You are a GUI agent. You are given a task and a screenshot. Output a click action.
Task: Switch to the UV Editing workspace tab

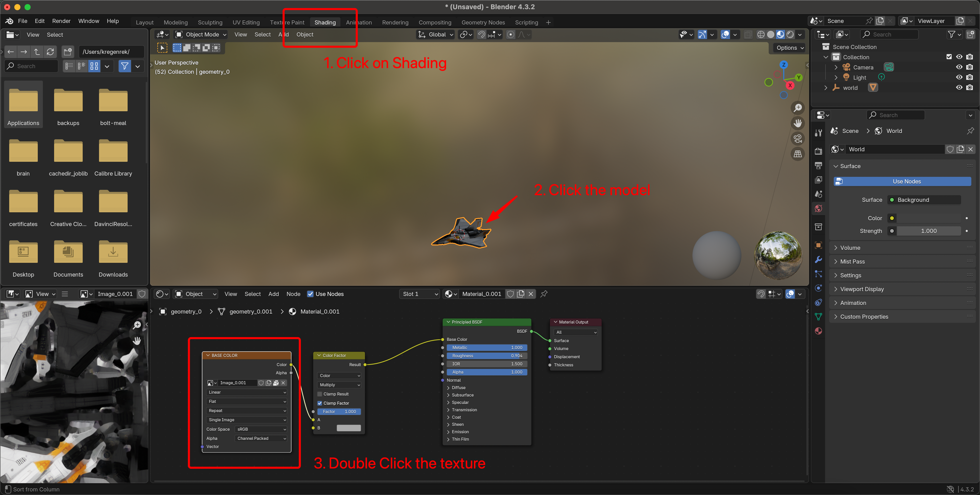[x=246, y=22]
